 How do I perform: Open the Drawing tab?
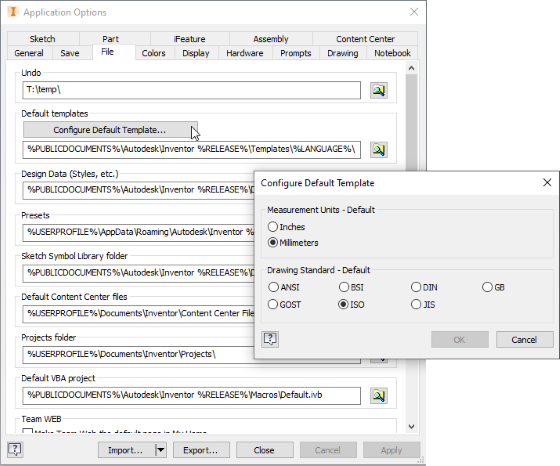click(x=342, y=53)
